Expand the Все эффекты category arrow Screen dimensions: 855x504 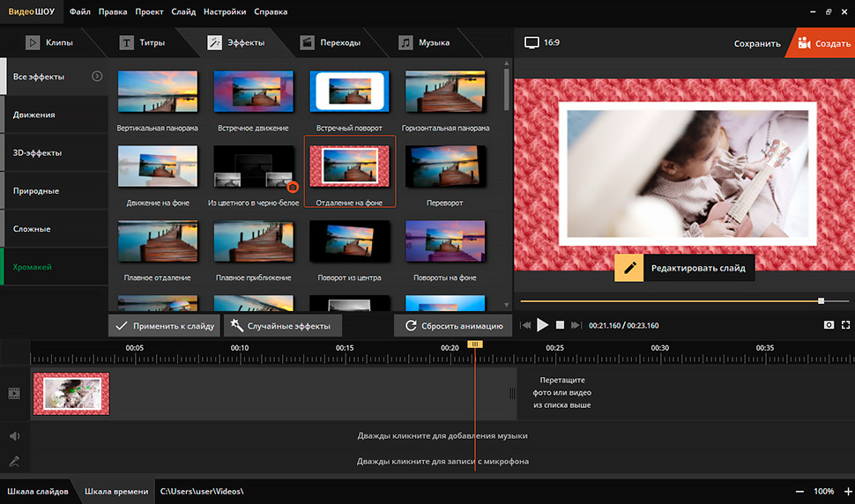[97, 77]
